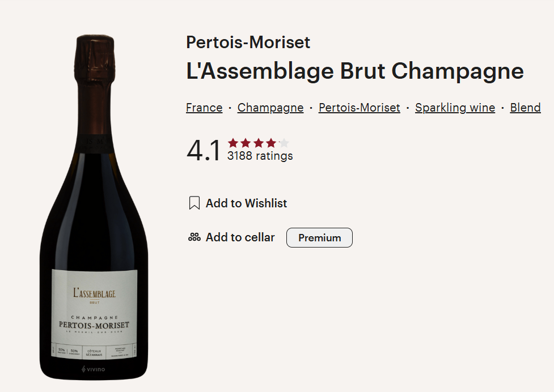Click the bookmark wishlist icon

pyautogui.click(x=194, y=203)
